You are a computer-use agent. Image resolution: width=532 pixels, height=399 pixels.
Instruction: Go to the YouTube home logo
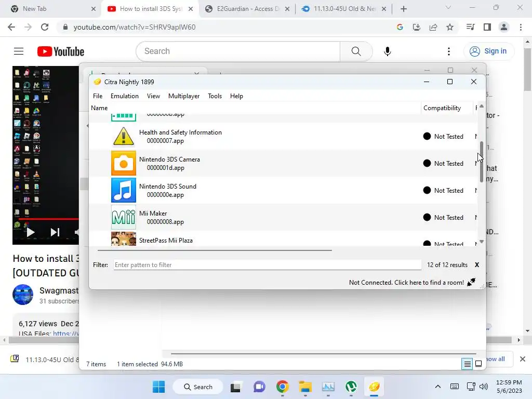pos(61,51)
